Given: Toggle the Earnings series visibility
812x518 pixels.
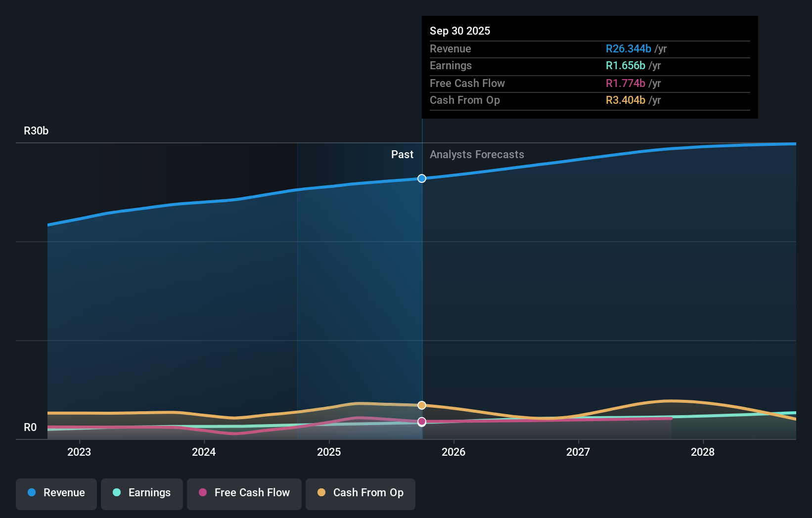Looking at the screenshot, I should 141,493.
